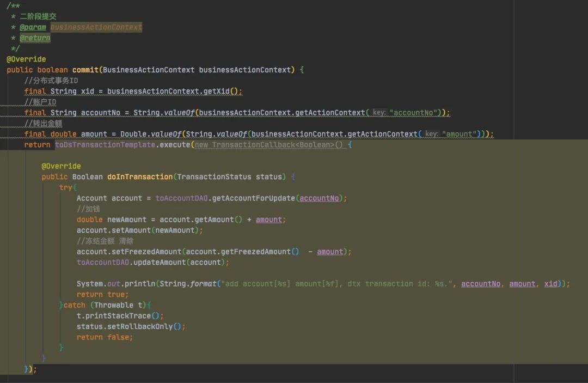Click the @param tag in the Javadoc
This screenshot has width=588, height=383.
(x=33, y=27)
